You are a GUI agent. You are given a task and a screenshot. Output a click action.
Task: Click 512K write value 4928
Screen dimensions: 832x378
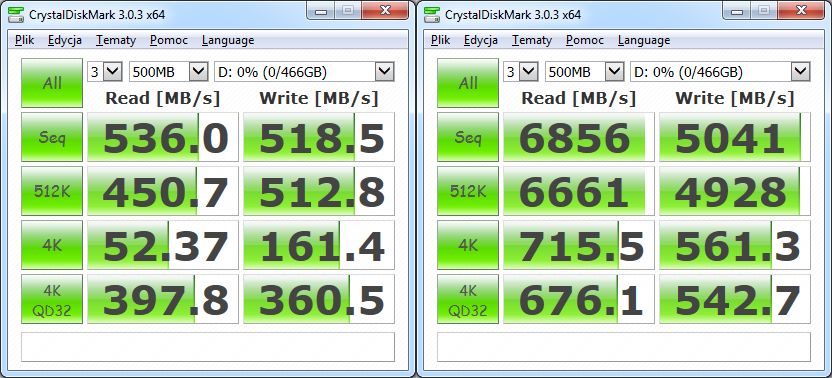735,191
